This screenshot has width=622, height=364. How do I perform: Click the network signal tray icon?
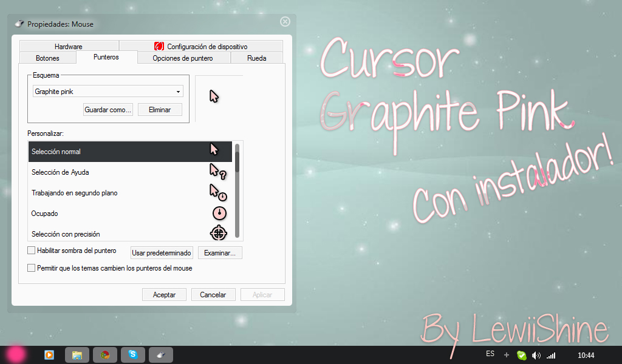[x=550, y=355]
